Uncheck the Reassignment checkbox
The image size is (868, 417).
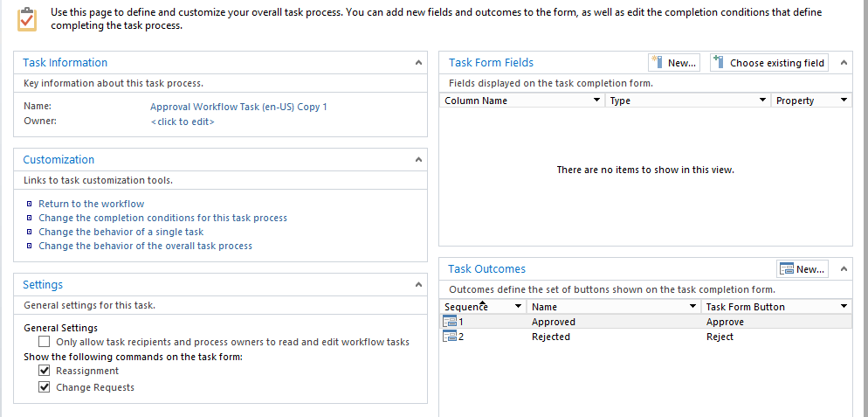coord(45,371)
